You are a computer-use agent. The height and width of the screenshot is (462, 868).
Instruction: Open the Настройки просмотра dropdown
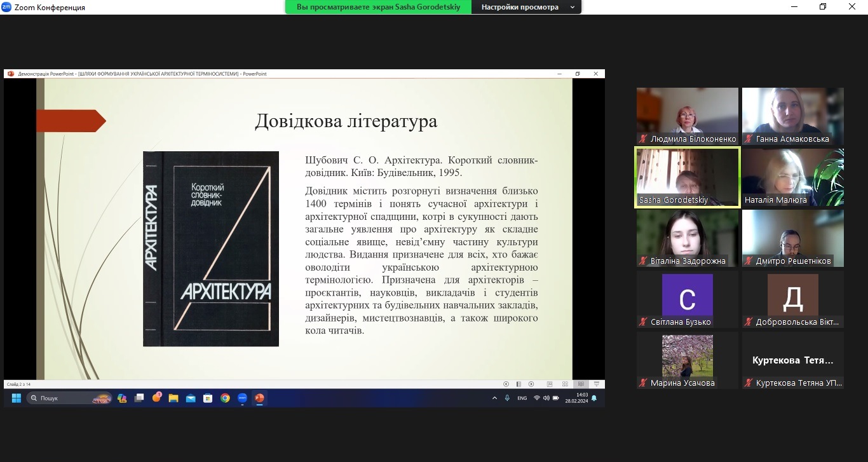pos(527,7)
